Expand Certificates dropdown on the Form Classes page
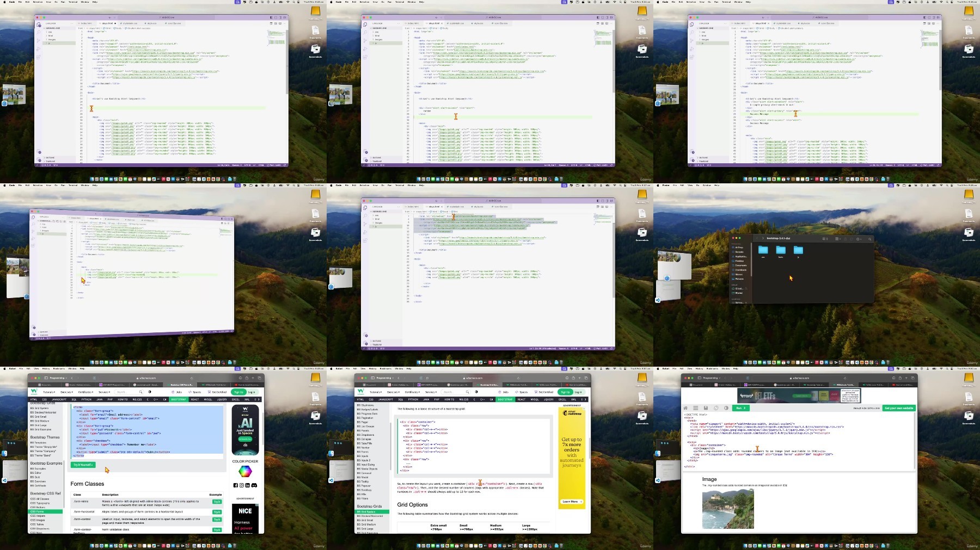This screenshot has height=550, width=980. point(85,392)
